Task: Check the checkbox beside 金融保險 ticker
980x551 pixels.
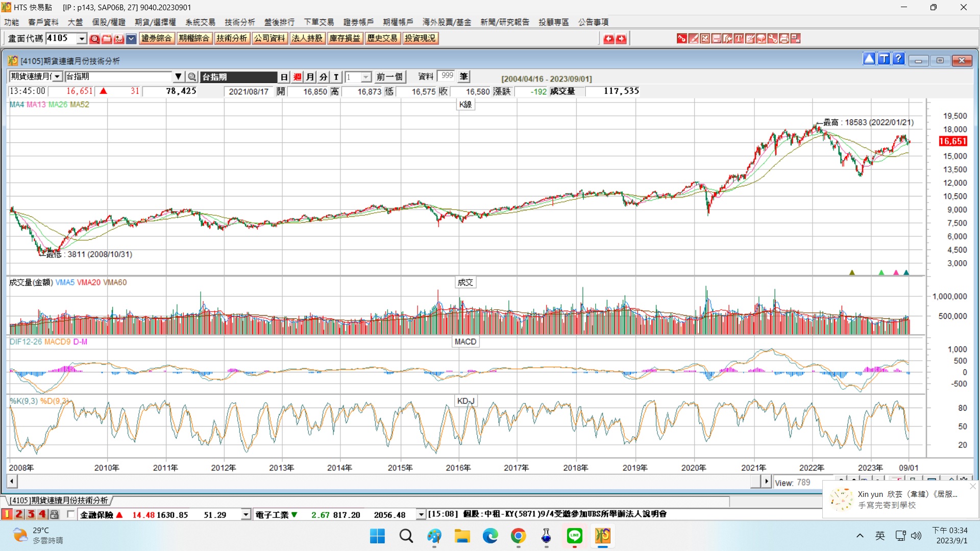Action: [x=71, y=514]
